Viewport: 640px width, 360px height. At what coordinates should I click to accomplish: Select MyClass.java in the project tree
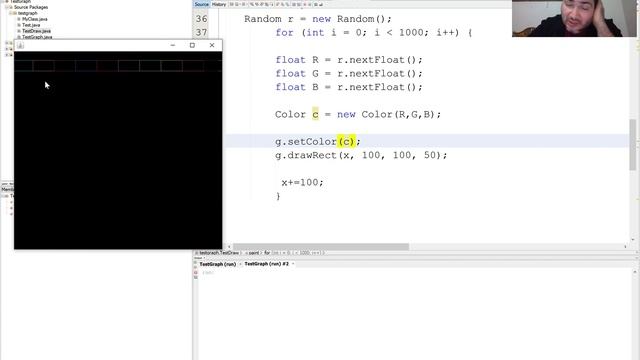[35, 19]
